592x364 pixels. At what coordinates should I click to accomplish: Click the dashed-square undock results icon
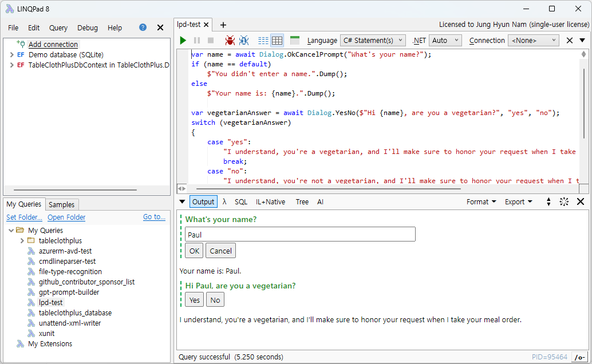point(564,201)
